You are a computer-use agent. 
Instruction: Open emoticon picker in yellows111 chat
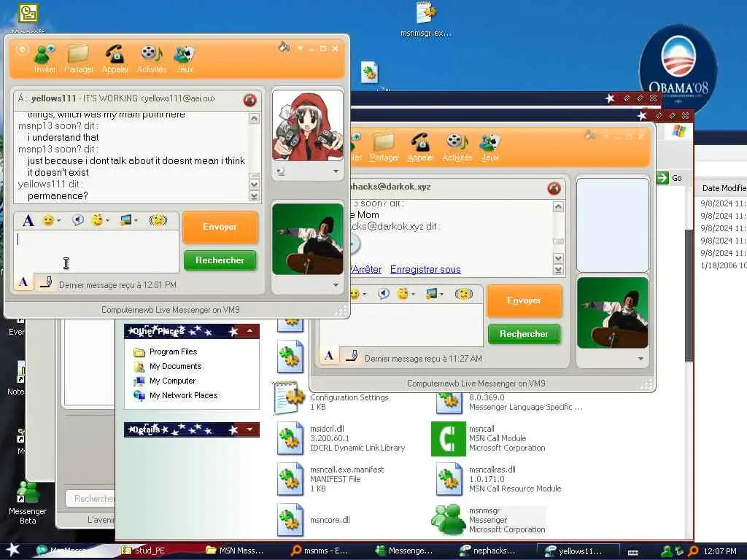[48, 220]
